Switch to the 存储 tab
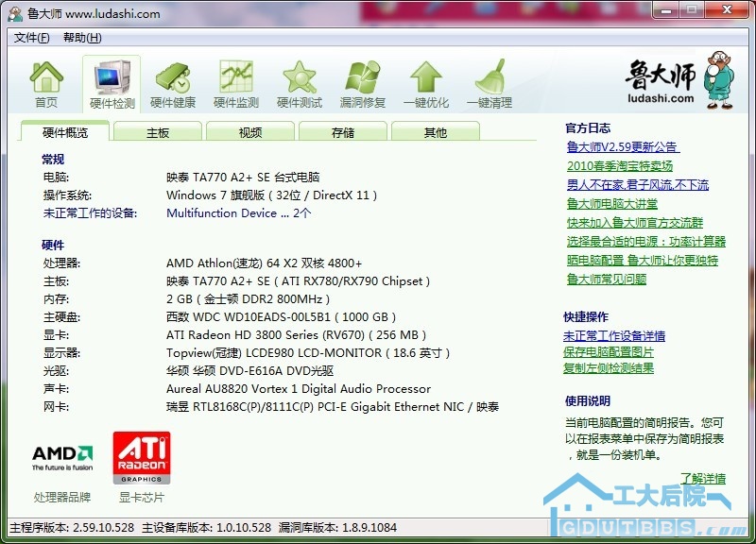 343,133
